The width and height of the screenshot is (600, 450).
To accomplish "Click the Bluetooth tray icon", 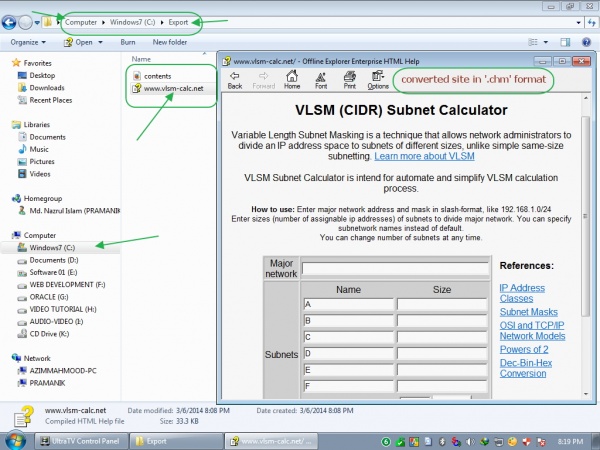I will click(x=442, y=442).
